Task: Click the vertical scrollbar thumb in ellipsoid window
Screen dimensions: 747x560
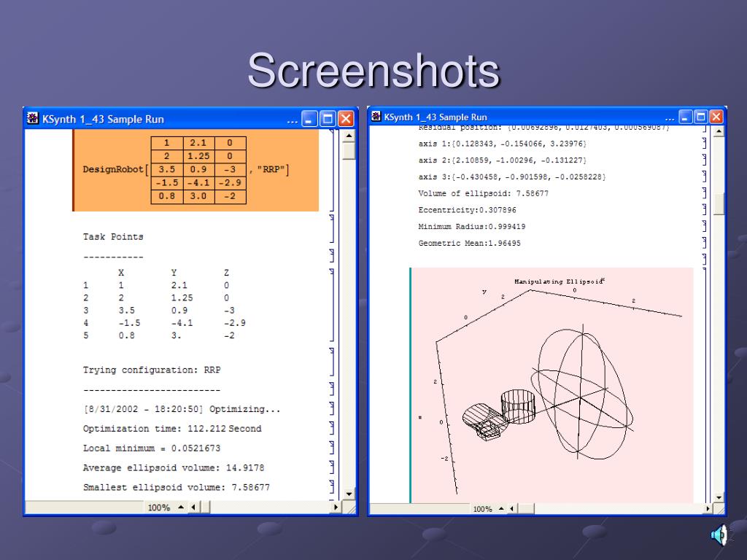Action: point(719,204)
